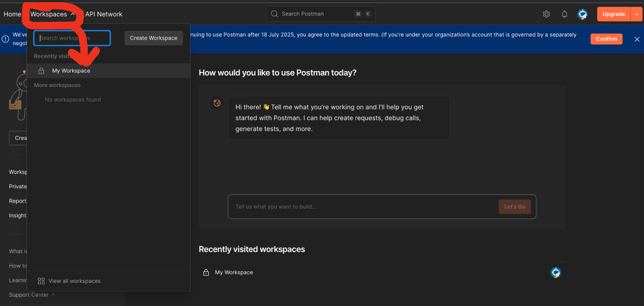Viewport: 644px width, 306px height.
Task: Click the Postbot avatar icon in chat
Action: [x=217, y=103]
